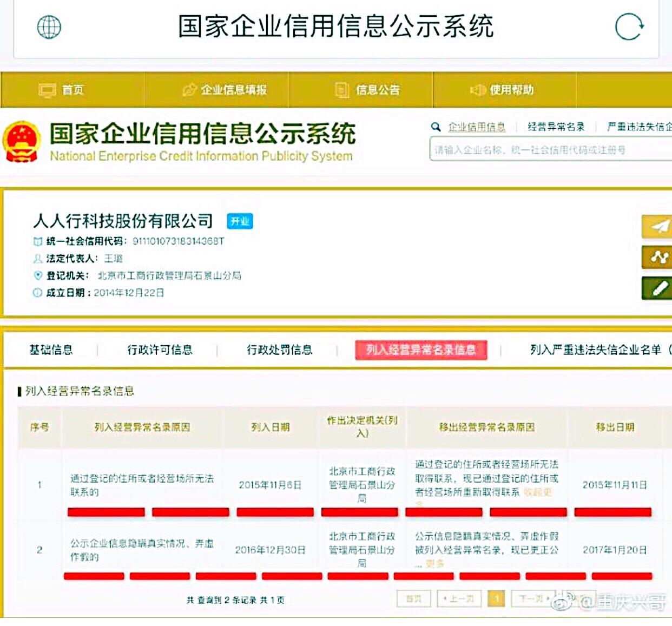This screenshot has width=672, height=626.
Task: Open the relationship graph icon button
Action: 657,257
